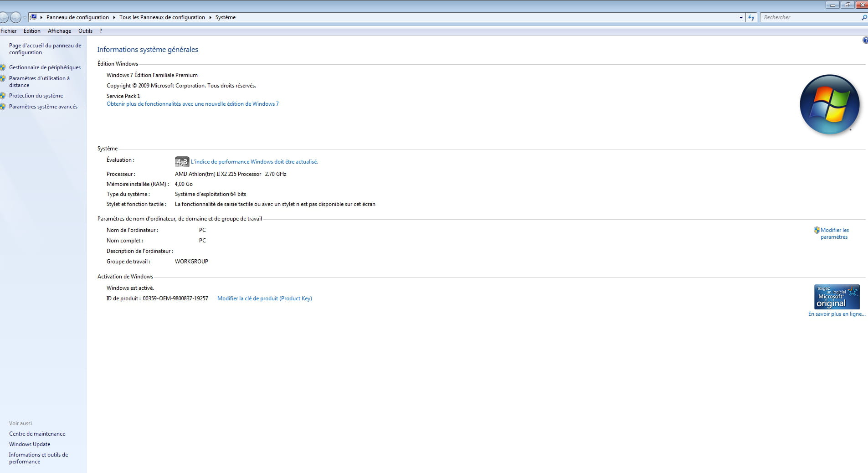Click Tous les Panneaux de configuration breadcrumb
The image size is (868, 473).
tap(162, 17)
